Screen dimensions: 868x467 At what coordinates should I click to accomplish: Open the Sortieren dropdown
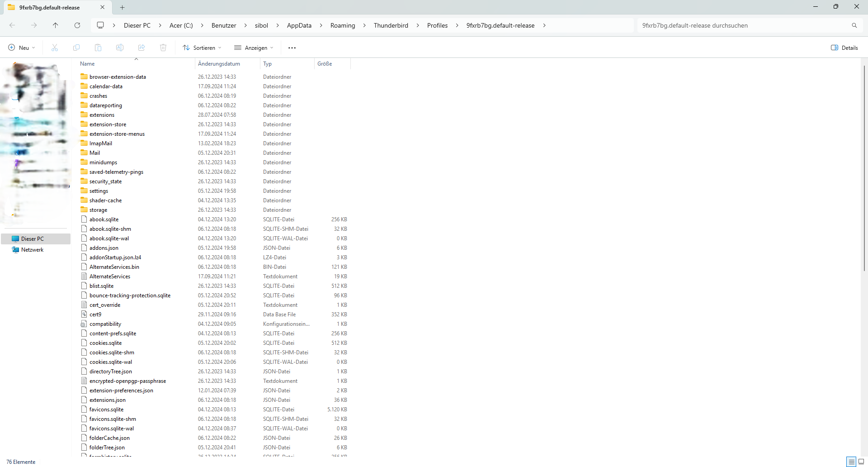click(x=202, y=48)
